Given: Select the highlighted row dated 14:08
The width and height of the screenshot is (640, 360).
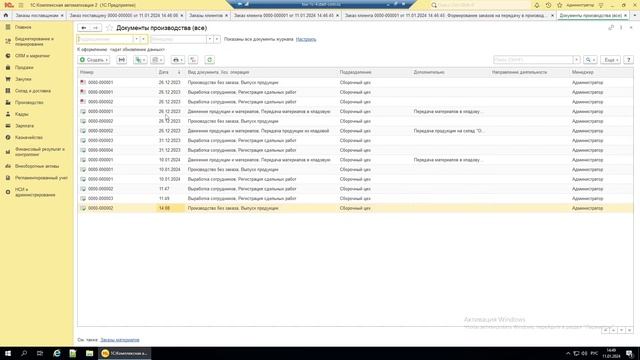Looking at the screenshot, I should (355, 208).
